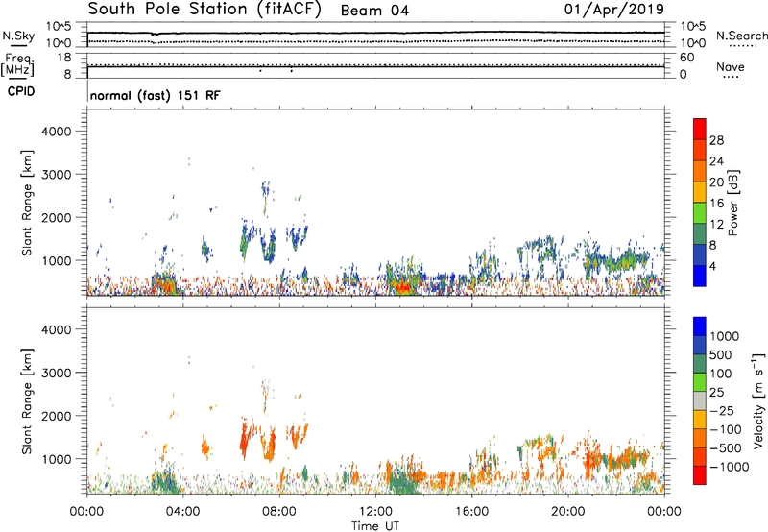The image size is (768, 532).
Task: Click the '12:00' time tick label
Action: click(375, 512)
